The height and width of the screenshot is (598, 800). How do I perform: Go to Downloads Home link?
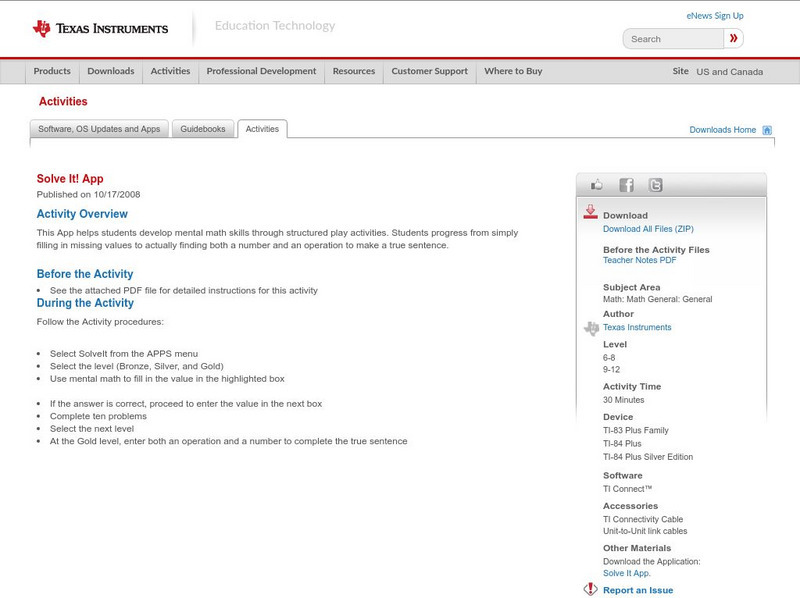tap(722, 130)
